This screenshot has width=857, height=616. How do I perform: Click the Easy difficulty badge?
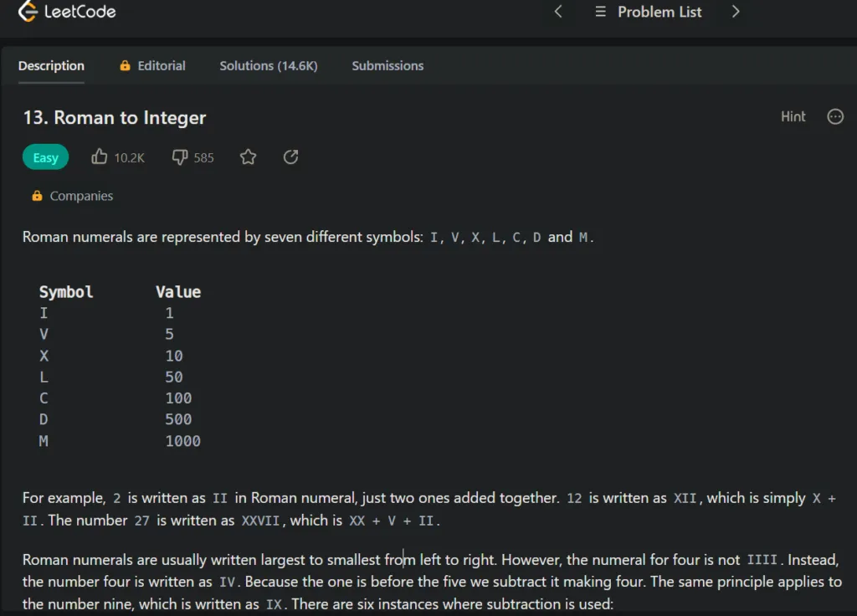tap(46, 157)
